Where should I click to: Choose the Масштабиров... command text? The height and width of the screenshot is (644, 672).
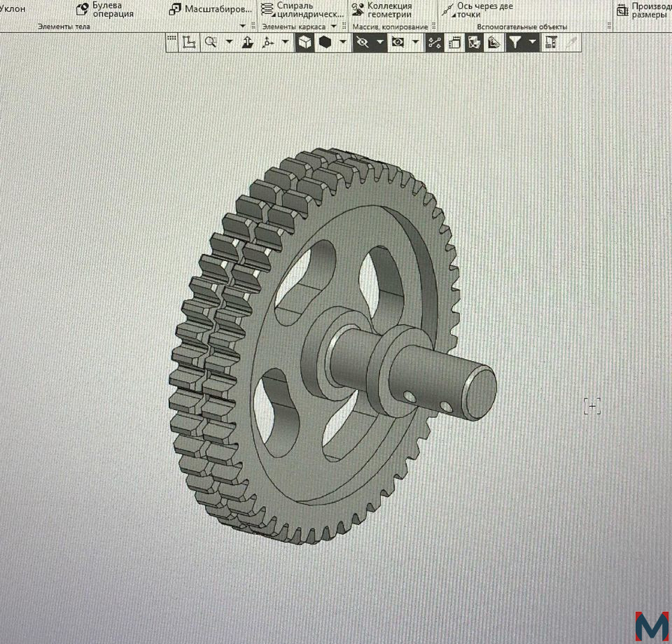click(x=218, y=9)
